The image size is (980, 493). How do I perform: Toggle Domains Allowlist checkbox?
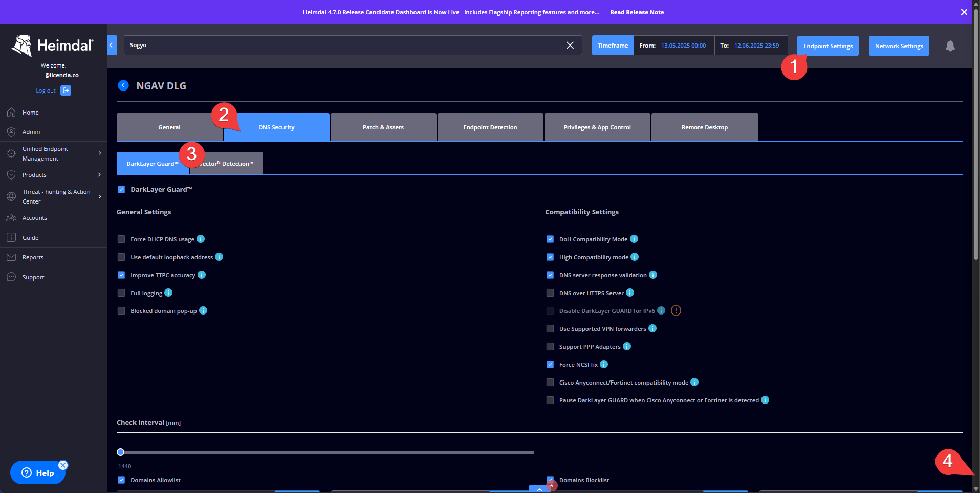coord(121,480)
